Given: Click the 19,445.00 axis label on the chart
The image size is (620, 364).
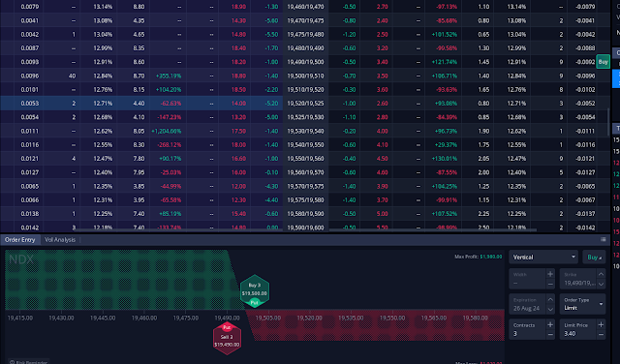Looking at the screenshot, I should coord(103,318).
